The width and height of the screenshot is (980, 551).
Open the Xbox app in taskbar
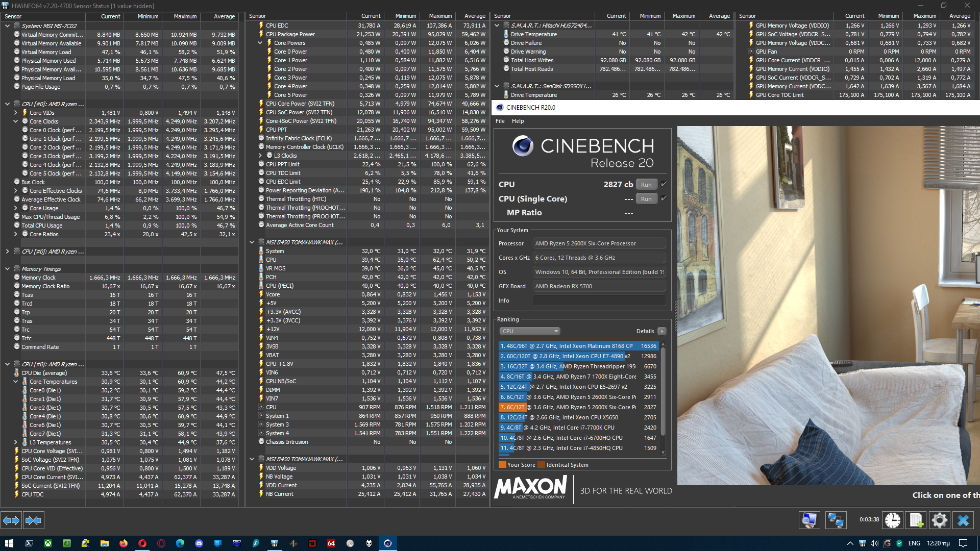click(47, 543)
